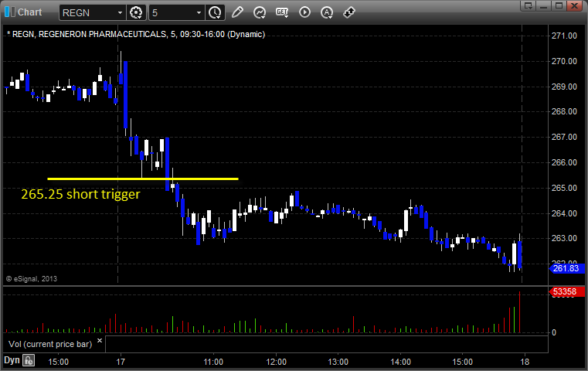Expand the REGN symbol dropdown

pyautogui.click(x=120, y=13)
